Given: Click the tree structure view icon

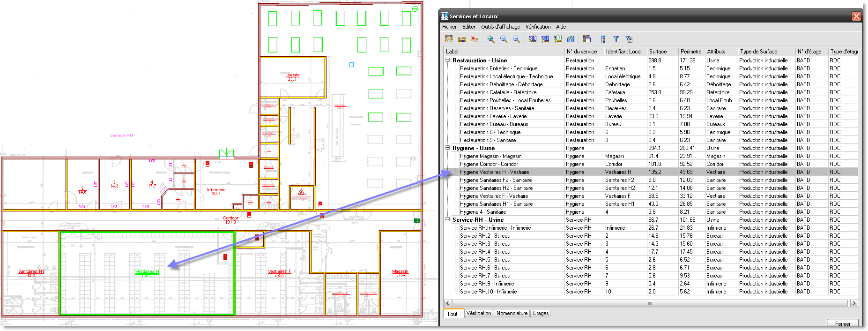Looking at the screenshot, I should [x=603, y=39].
